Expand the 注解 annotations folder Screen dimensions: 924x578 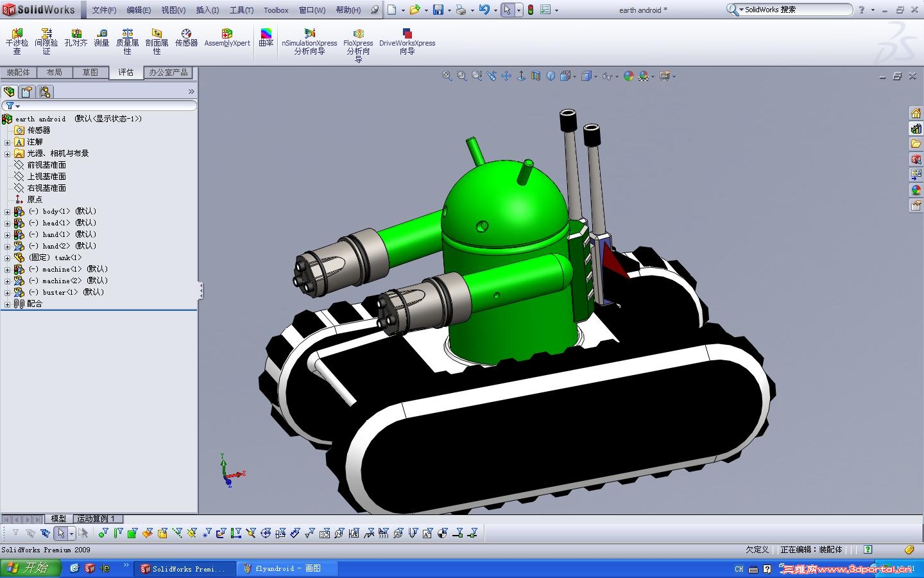(x=7, y=143)
